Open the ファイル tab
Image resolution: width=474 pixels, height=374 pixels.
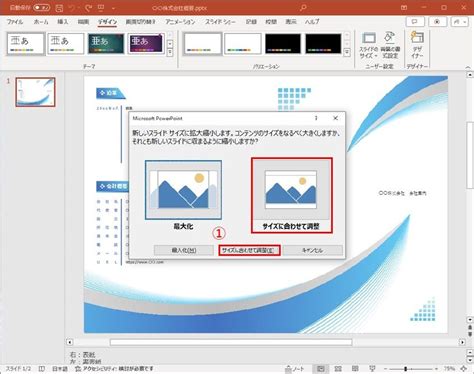pos(15,22)
